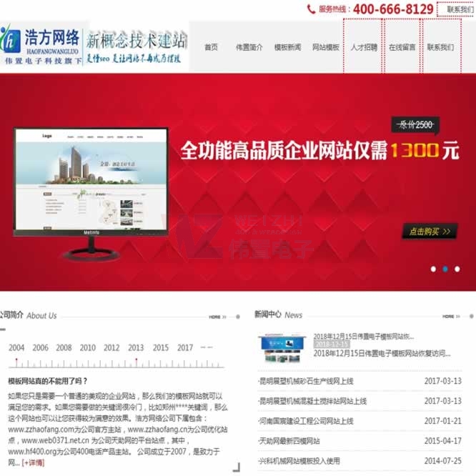Viewport: 476px width, 476px height.
Task: Open the 人才招聘 navigation item
Action: coord(364,47)
